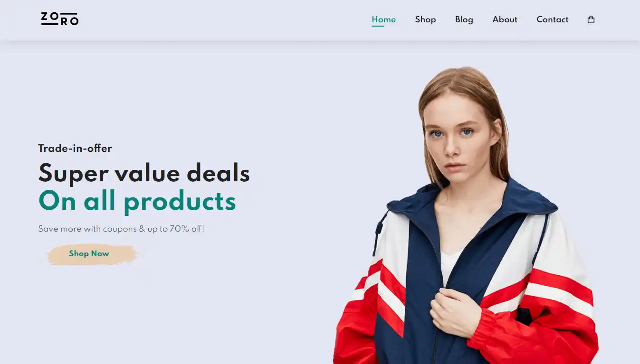The image size is (640, 364).
Task: Go to the Home page
Action: [x=383, y=19]
